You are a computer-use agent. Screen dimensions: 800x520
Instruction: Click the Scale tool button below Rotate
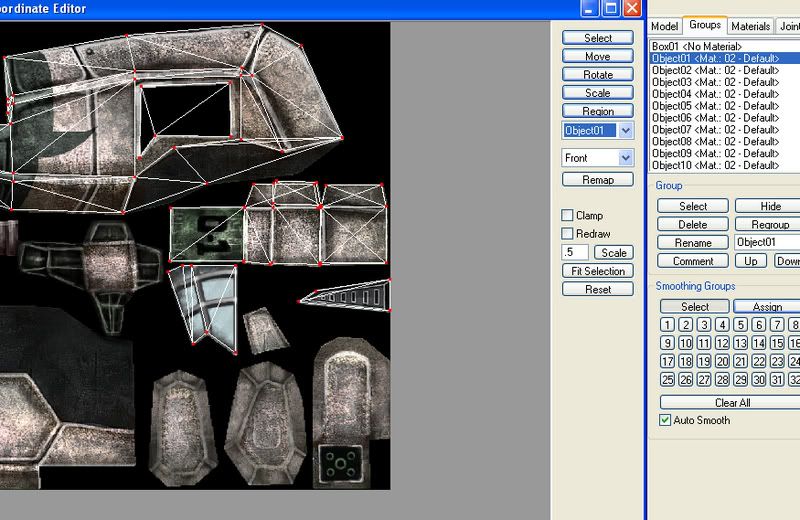[597, 93]
